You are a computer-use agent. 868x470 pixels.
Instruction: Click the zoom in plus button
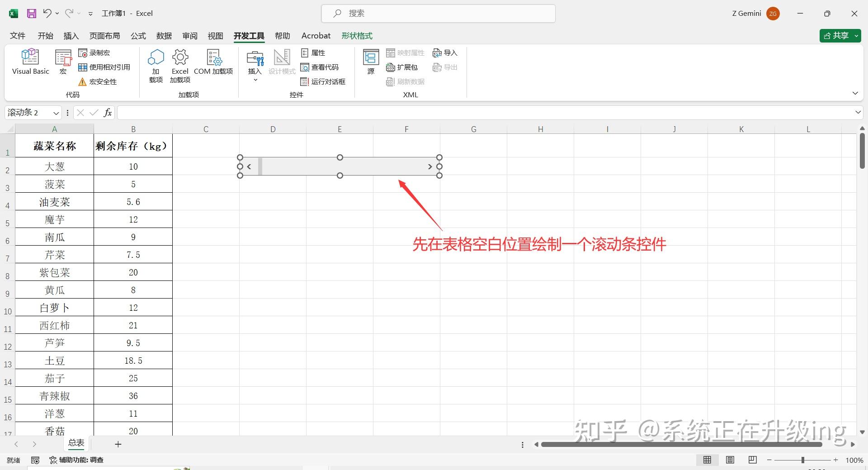(836, 460)
